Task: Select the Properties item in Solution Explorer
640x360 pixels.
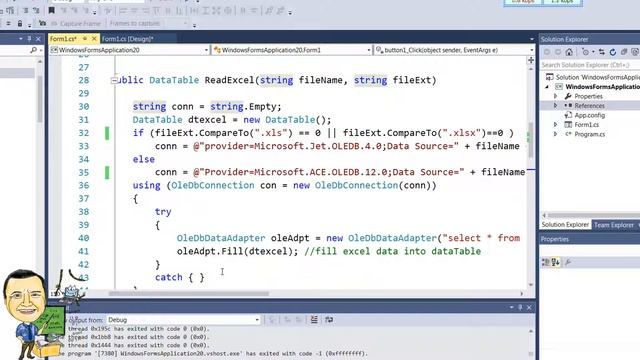Action: pos(588,96)
